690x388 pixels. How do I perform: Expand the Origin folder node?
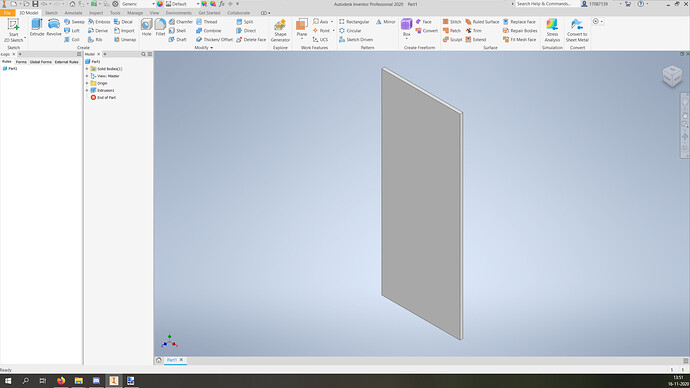click(x=87, y=83)
